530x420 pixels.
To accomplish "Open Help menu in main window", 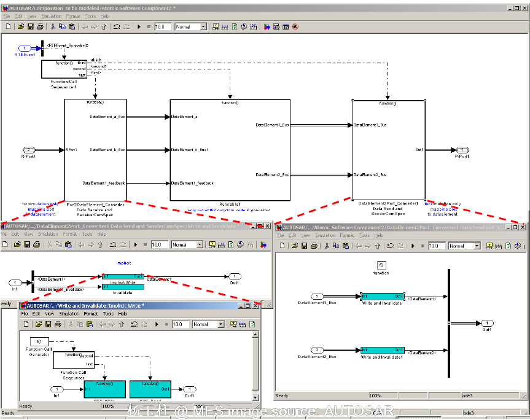I will tap(105, 16).
